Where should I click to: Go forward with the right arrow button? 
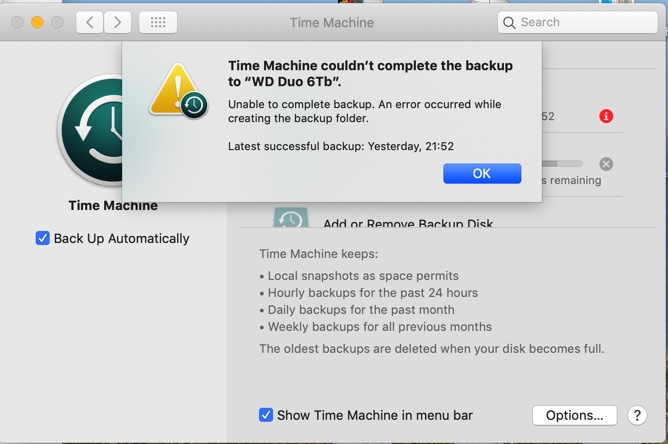pos(117,22)
